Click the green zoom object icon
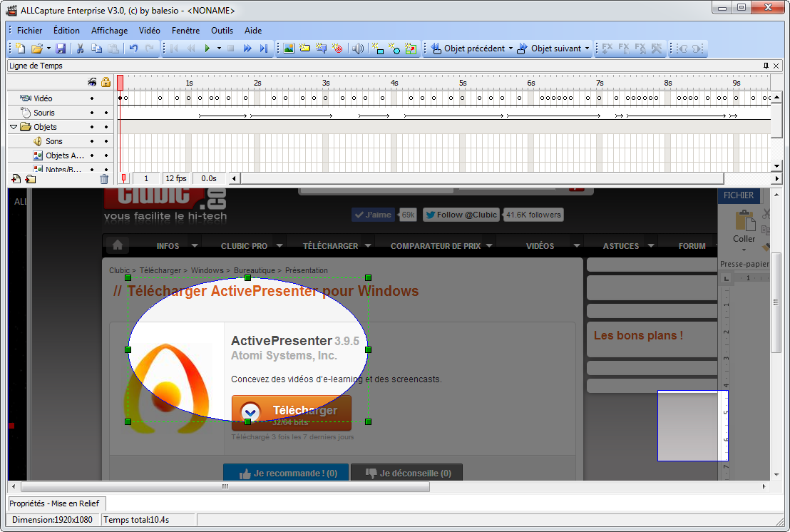The height and width of the screenshot is (532, 790). tap(411, 48)
